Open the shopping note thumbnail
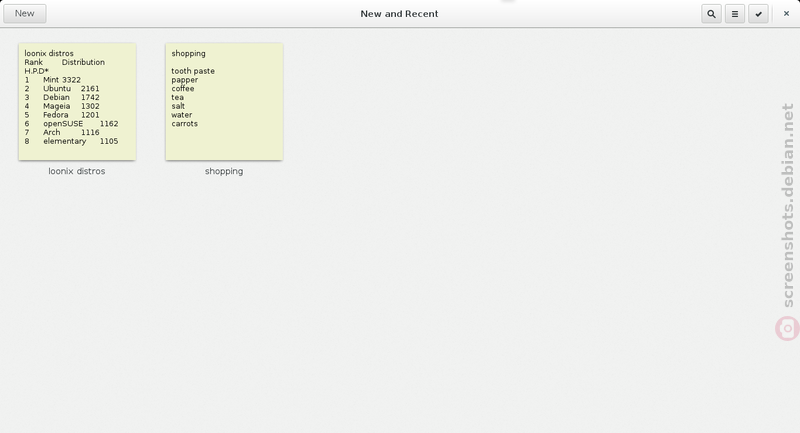This screenshot has height=433, width=800. pyautogui.click(x=224, y=101)
